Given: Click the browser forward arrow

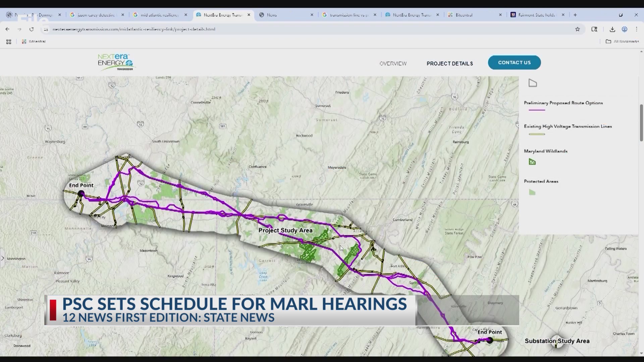Looking at the screenshot, I should point(19,29).
